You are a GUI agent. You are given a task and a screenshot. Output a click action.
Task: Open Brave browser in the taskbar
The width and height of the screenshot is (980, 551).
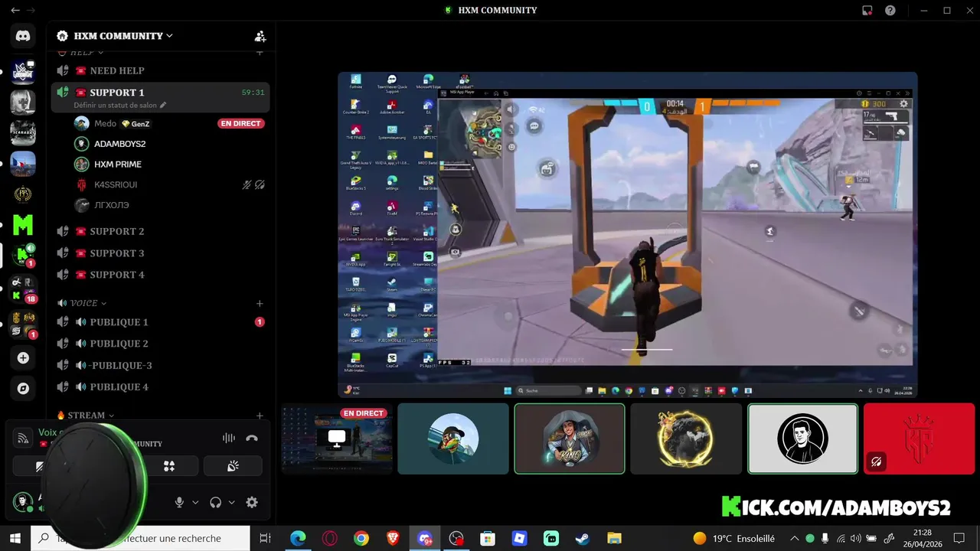[x=393, y=539]
